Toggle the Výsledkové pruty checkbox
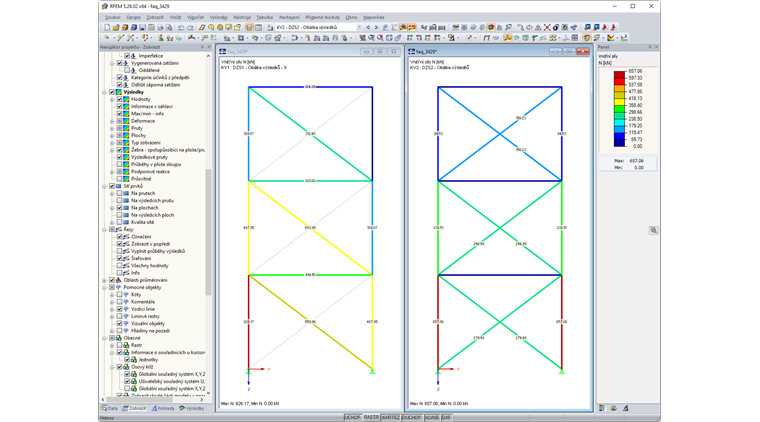The image size is (760, 422). click(119, 157)
